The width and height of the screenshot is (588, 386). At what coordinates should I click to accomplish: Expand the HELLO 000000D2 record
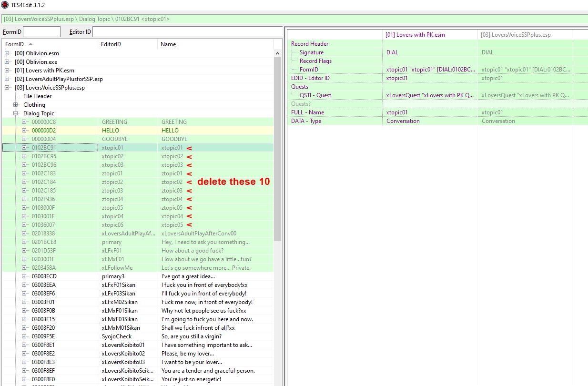coord(24,131)
